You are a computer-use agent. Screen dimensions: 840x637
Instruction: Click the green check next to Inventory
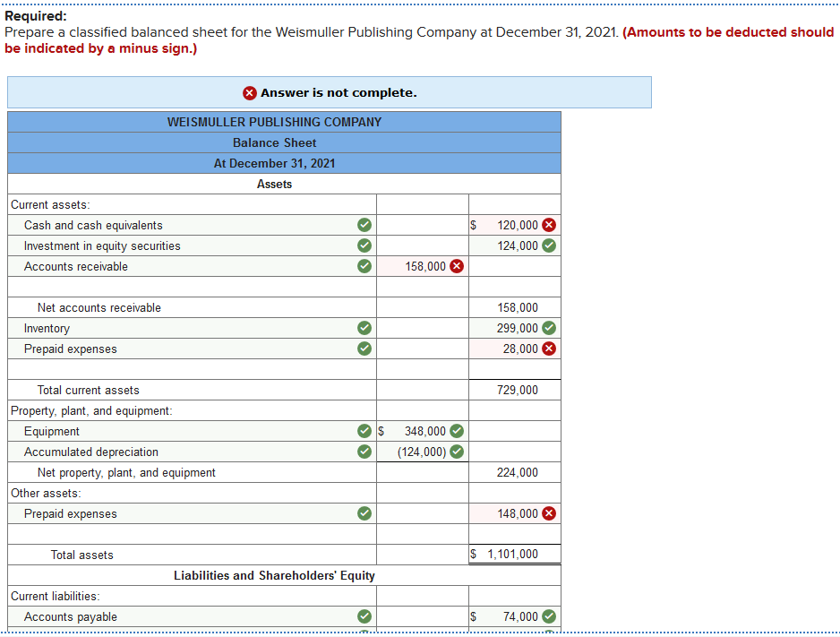(364, 328)
